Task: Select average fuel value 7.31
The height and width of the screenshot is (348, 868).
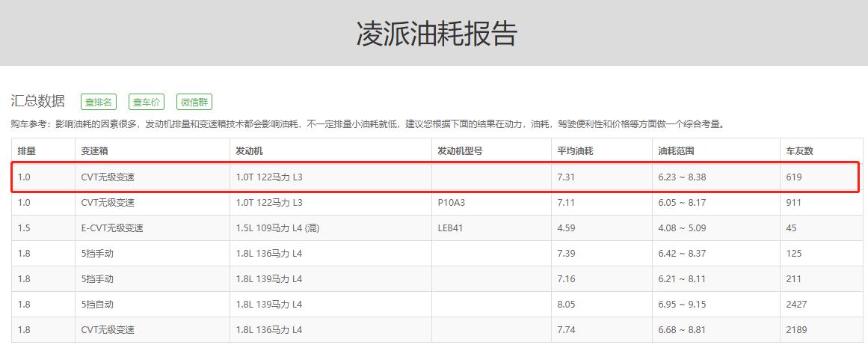Action: click(x=566, y=178)
